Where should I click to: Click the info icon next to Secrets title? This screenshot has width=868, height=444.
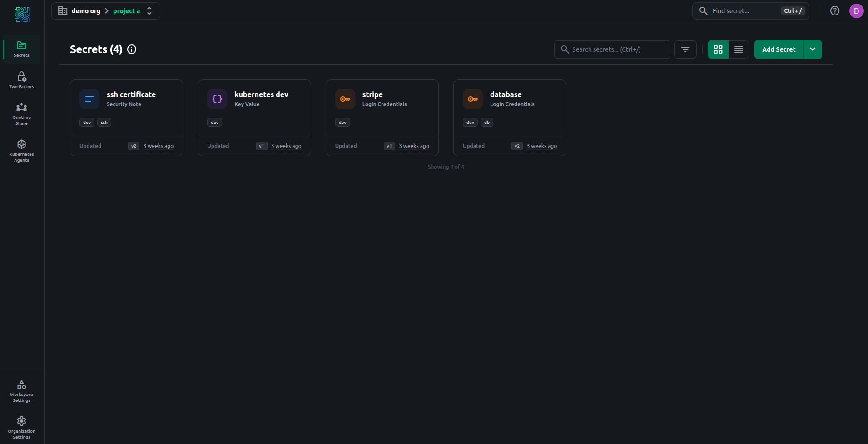(132, 49)
